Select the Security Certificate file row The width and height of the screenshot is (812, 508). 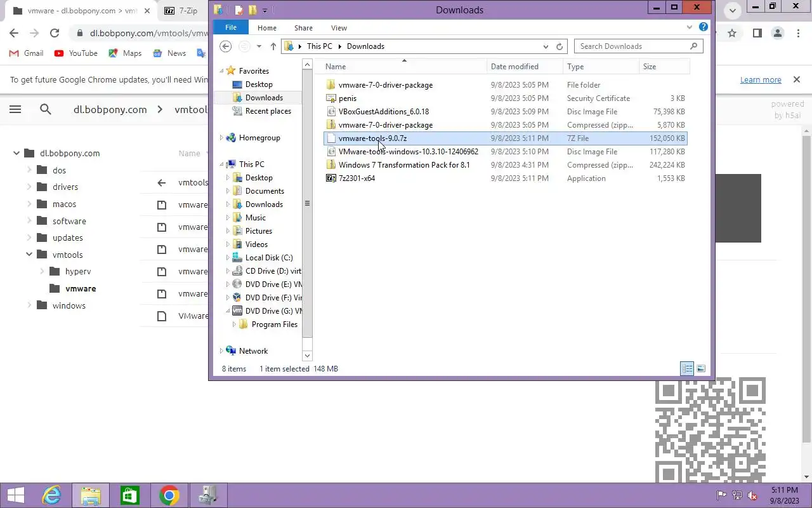505,98
